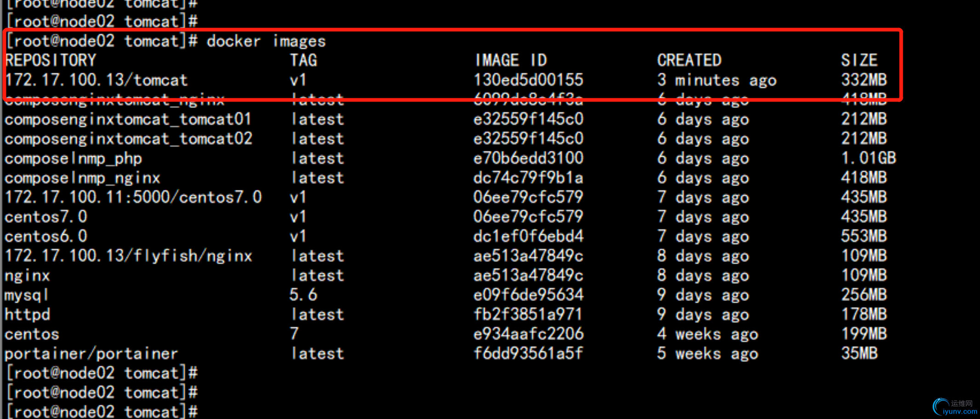This screenshot has height=419, width=980.
Task: Click the REPOSITORY column header
Action: coord(51,61)
